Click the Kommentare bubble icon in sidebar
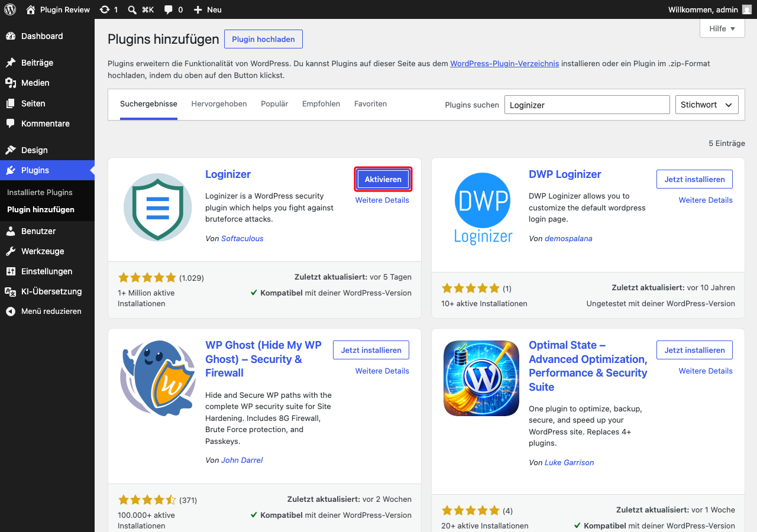Viewport: 757px width, 532px height. pos(11,124)
